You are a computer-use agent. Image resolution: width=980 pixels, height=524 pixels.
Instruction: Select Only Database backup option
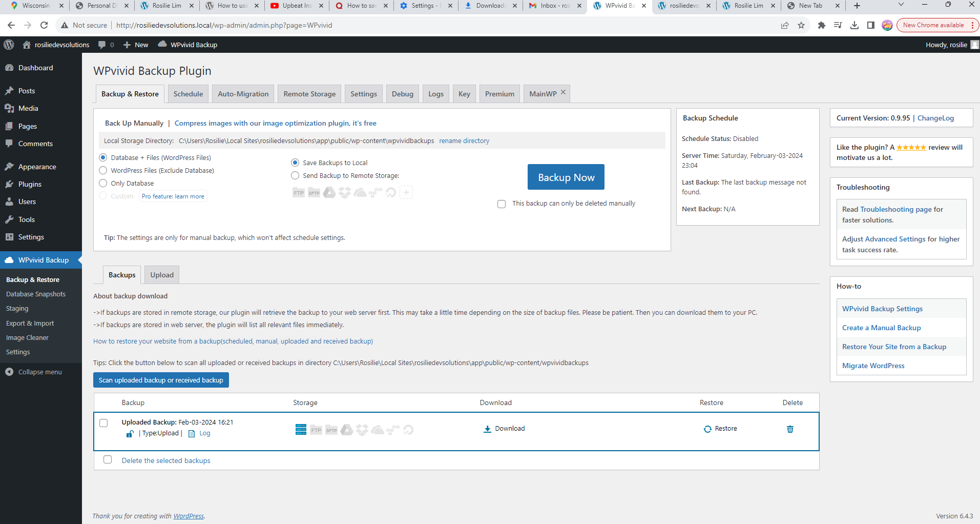point(103,183)
